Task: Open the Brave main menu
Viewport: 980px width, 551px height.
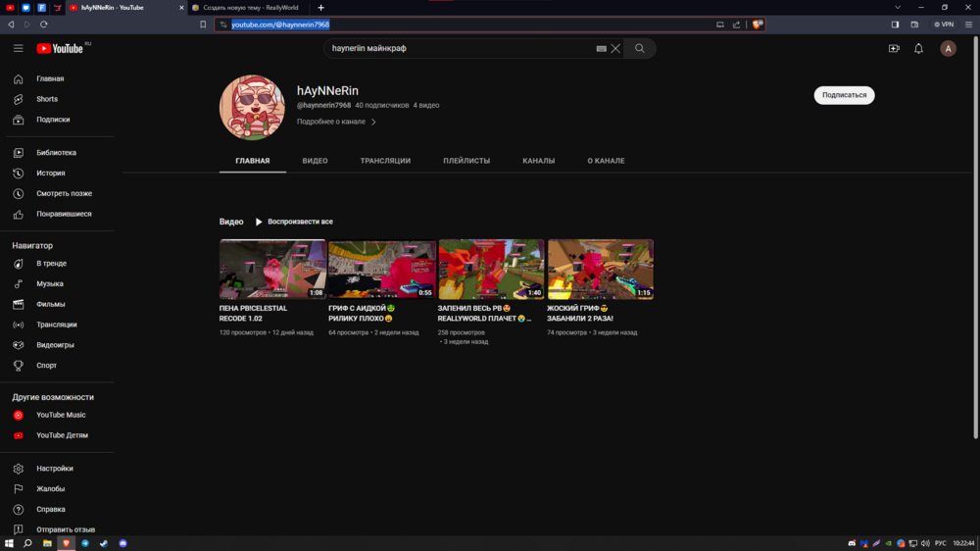Action: (x=968, y=25)
